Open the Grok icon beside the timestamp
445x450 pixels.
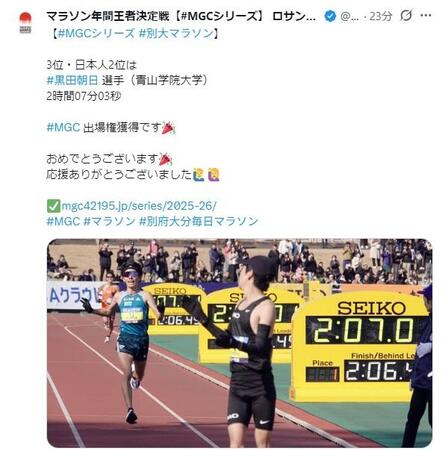[406, 15]
